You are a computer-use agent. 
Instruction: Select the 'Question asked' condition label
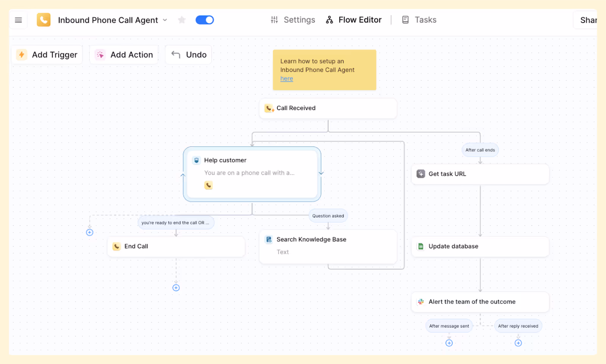(328, 216)
